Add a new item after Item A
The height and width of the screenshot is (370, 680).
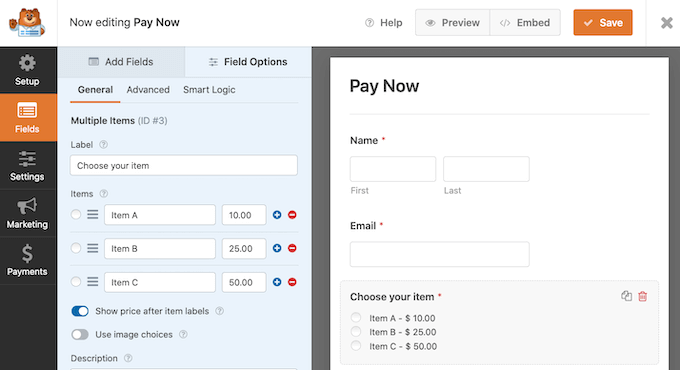pyautogui.click(x=277, y=215)
